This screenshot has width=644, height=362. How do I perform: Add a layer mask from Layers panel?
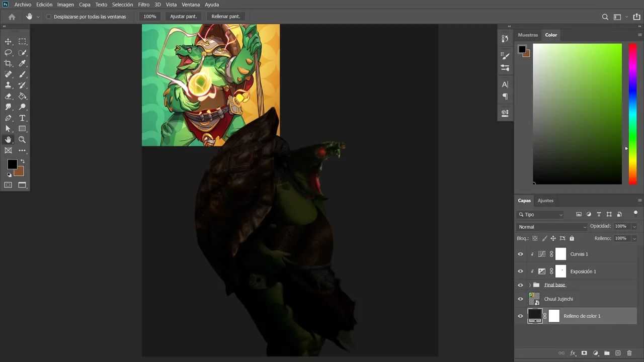click(x=584, y=353)
